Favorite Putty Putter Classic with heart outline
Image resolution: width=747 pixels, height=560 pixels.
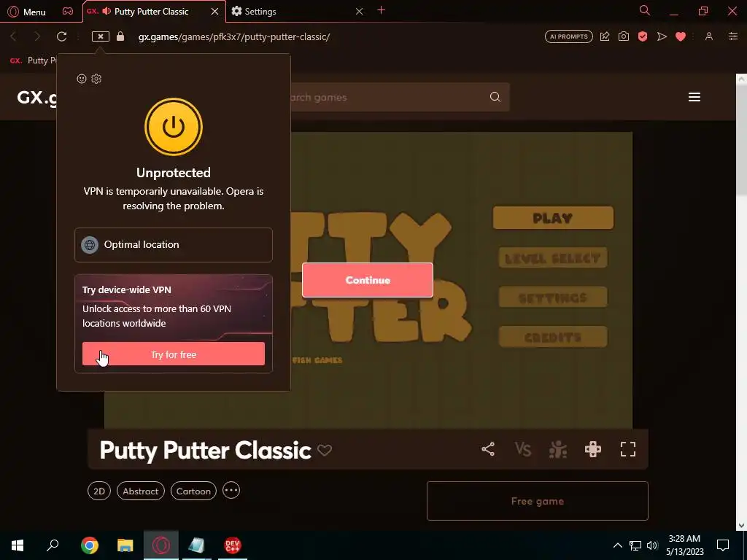(x=325, y=450)
